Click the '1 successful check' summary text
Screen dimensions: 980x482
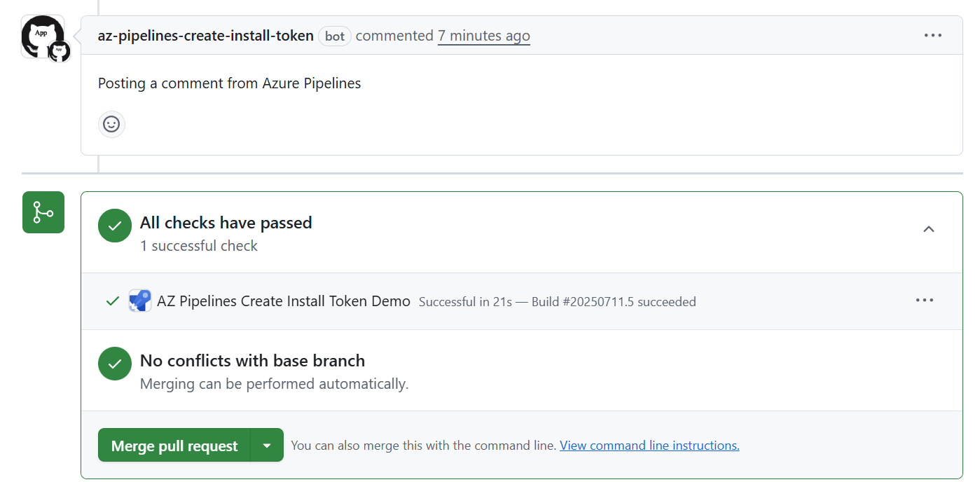click(x=198, y=246)
